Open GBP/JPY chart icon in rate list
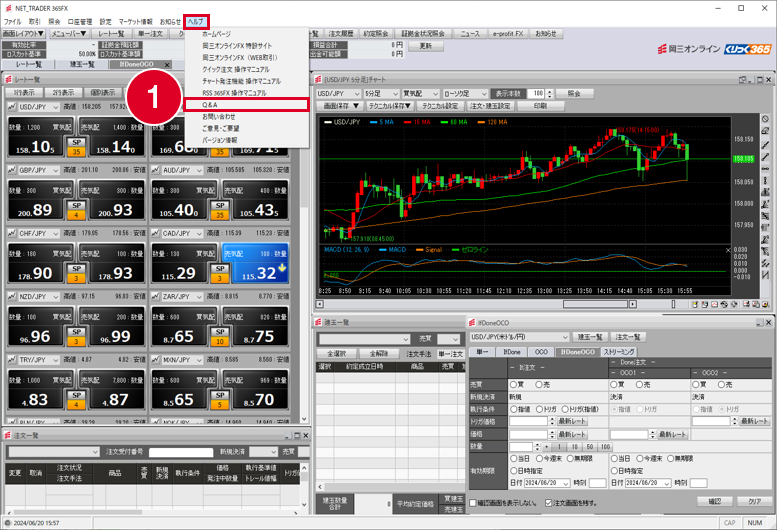Image resolution: width=778 pixels, height=530 pixels. tap(11, 170)
